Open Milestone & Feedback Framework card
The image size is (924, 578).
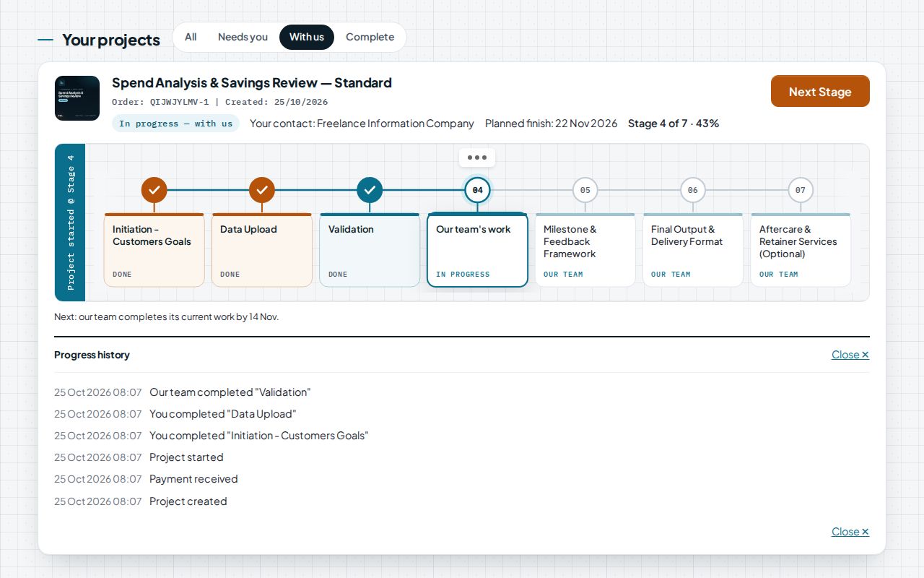pyautogui.click(x=585, y=250)
